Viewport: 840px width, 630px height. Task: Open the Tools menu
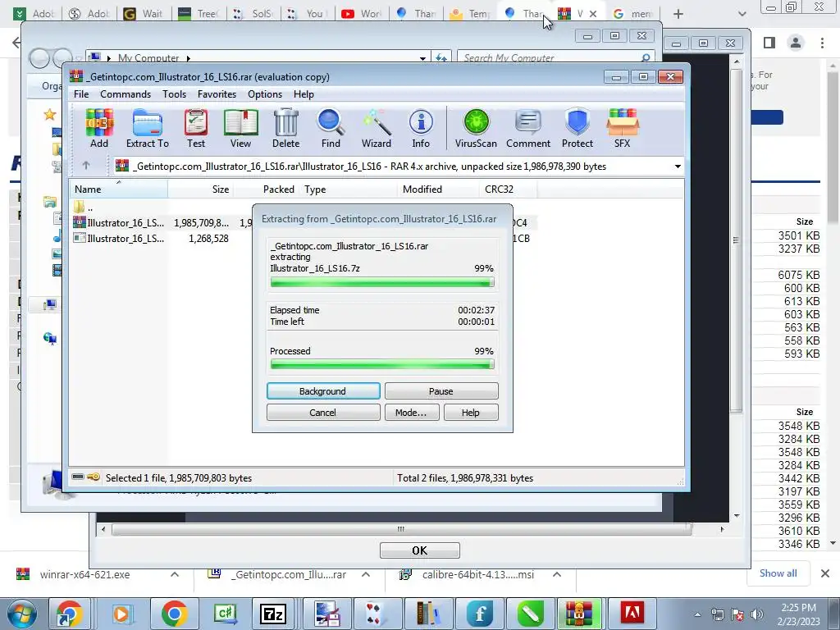click(175, 94)
